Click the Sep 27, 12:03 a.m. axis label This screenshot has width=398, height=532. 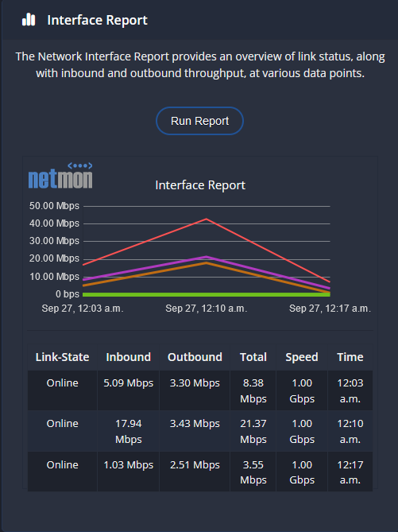(x=83, y=309)
